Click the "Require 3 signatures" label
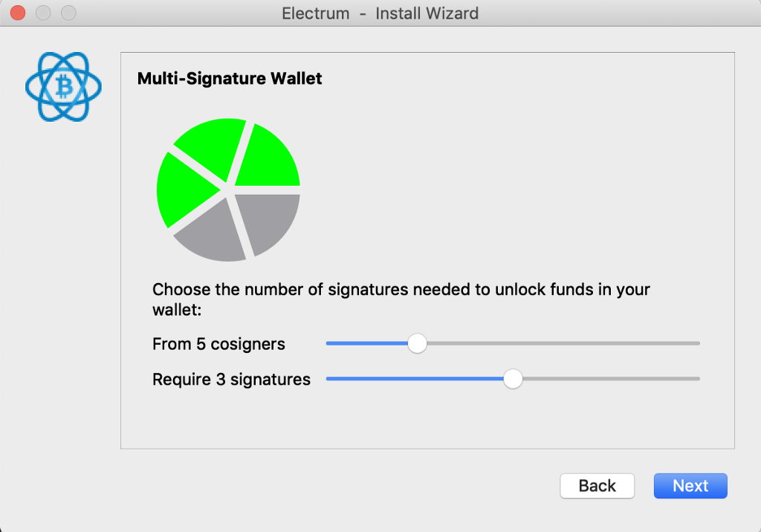The width and height of the screenshot is (761, 532). [x=231, y=380]
